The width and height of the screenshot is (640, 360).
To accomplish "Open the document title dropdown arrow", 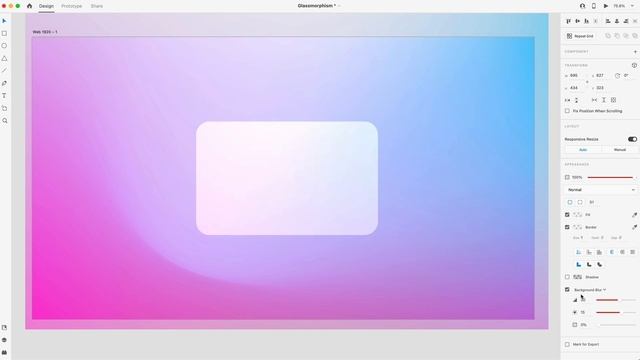I will 339,6.
